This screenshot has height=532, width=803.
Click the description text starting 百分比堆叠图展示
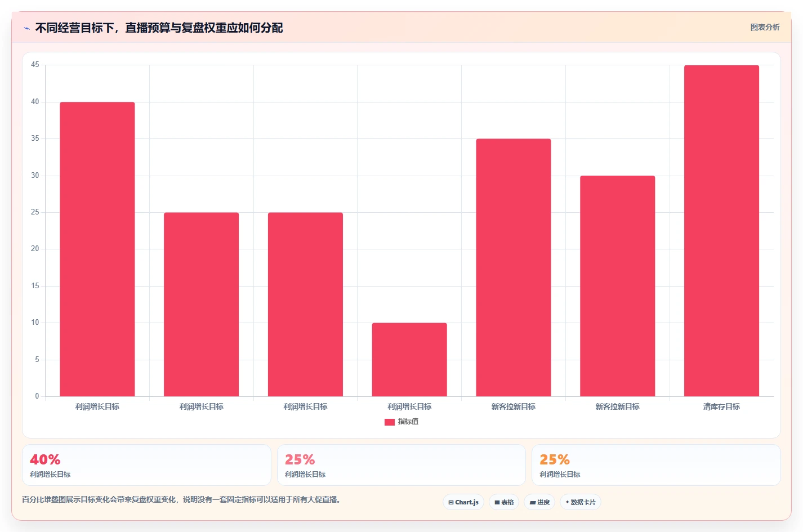click(181, 499)
